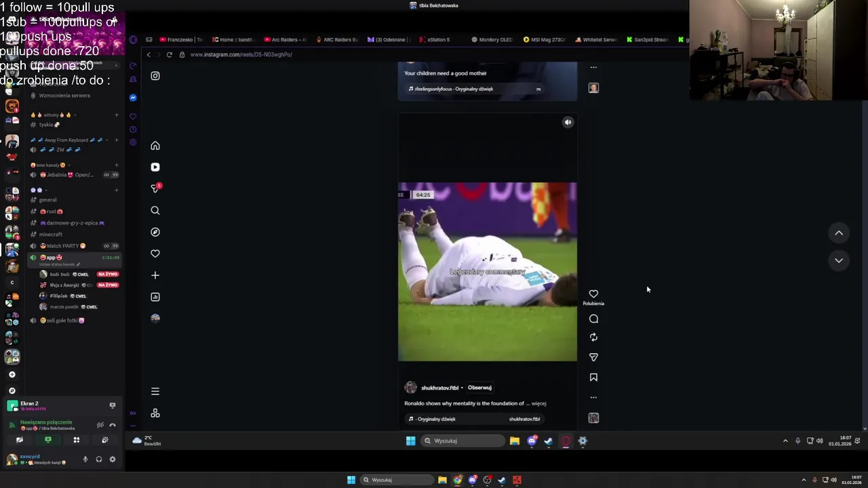Open reel options three-dot menu below bookmark
Screen dimensions: 868x488
(x=593, y=398)
